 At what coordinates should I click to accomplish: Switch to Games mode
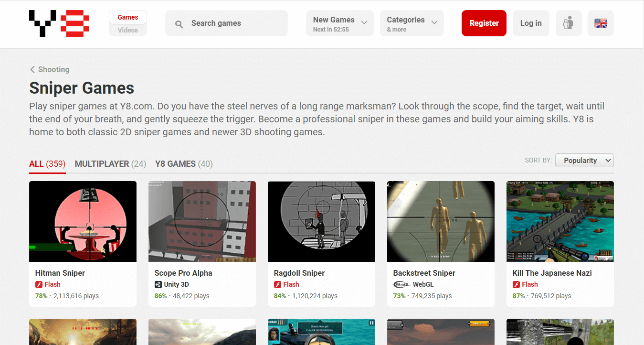coord(128,17)
